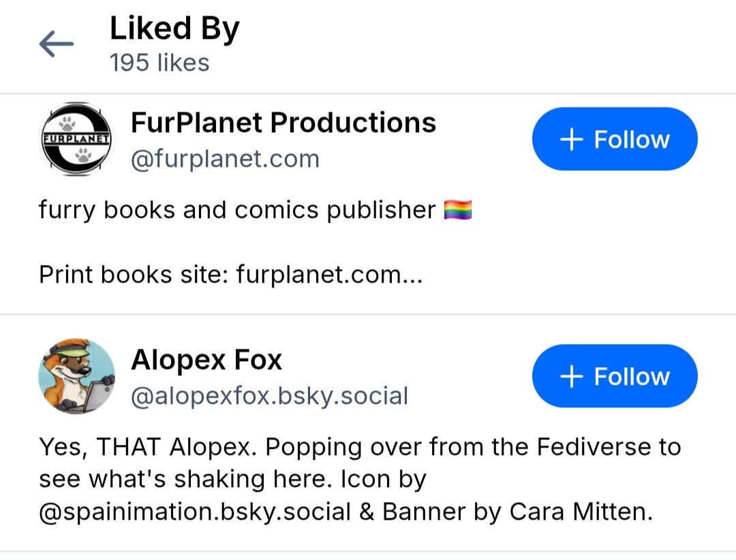The image size is (736, 560).
Task: Open the @alopexfox.bsky.social handle
Action: coord(269,396)
